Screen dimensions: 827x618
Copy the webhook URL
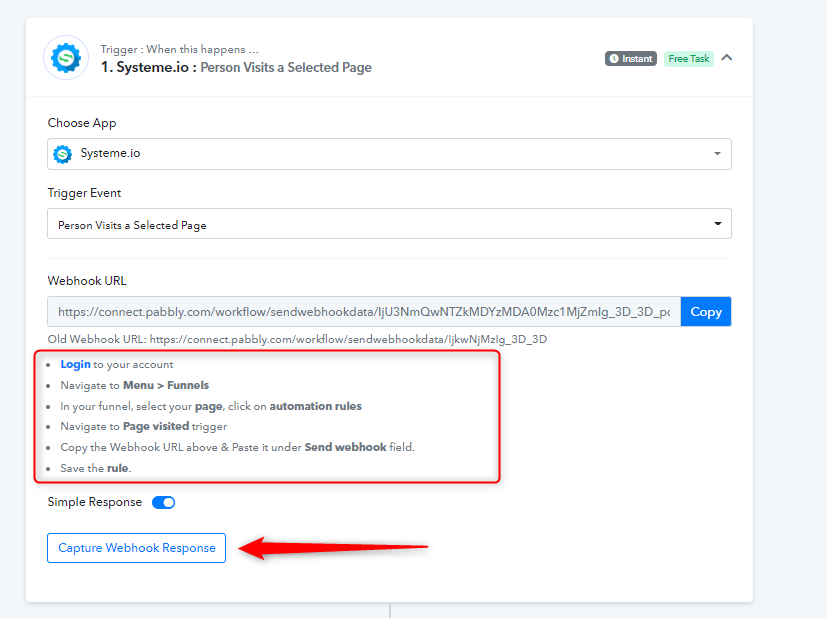tap(706, 312)
